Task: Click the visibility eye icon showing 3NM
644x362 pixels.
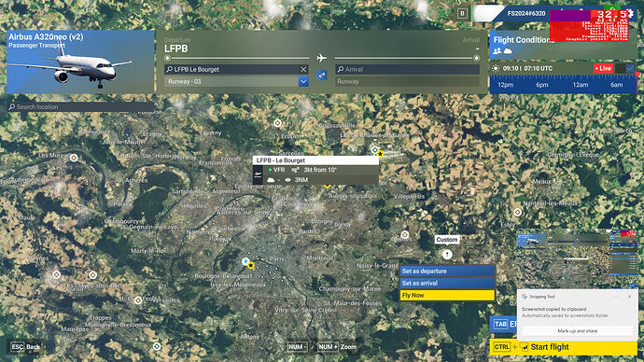Action: [x=287, y=180]
